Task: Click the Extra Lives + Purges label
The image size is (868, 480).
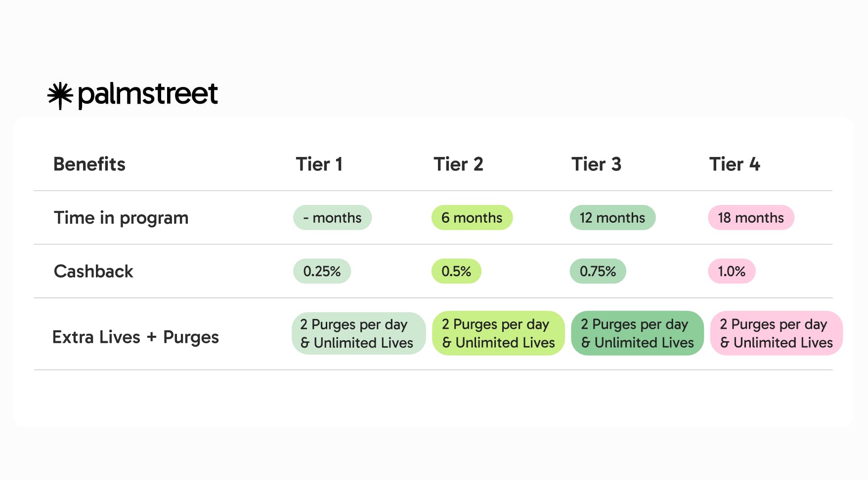Action: click(135, 337)
